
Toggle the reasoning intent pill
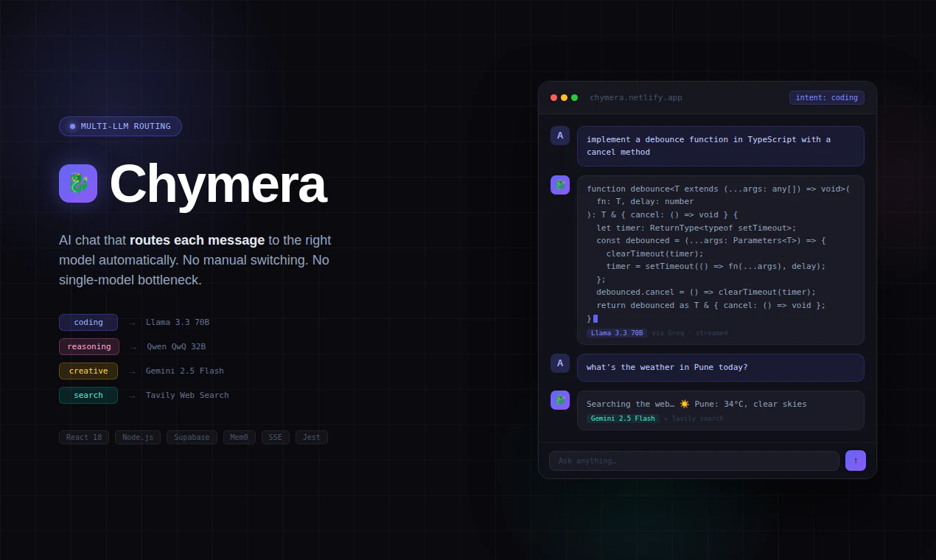[88, 346]
